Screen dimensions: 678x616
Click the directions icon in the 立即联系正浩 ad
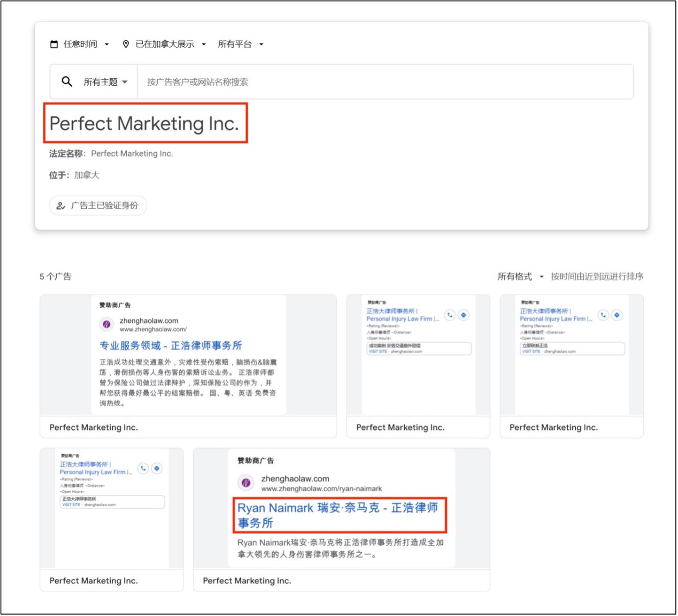coord(617,315)
